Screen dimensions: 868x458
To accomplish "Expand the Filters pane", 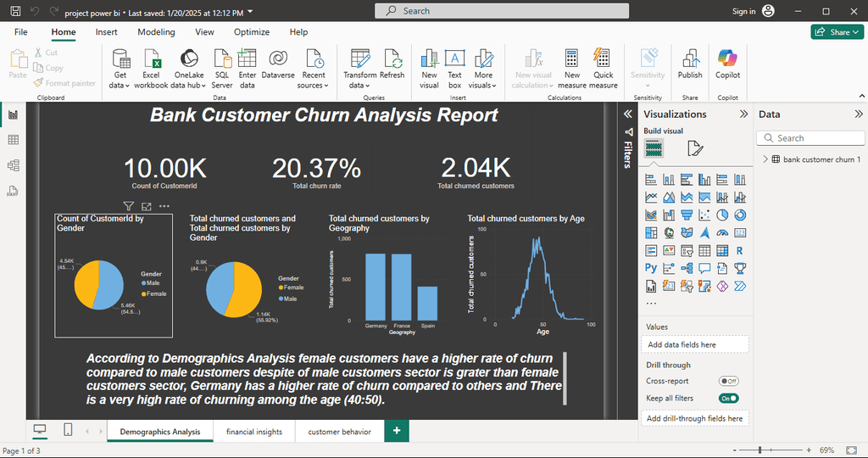I will pyautogui.click(x=628, y=114).
